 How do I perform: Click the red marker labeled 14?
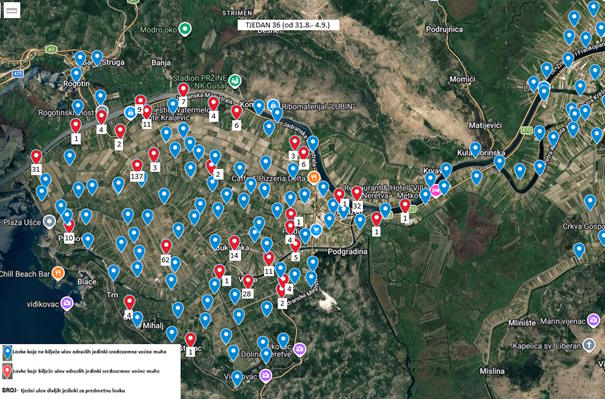point(235,243)
